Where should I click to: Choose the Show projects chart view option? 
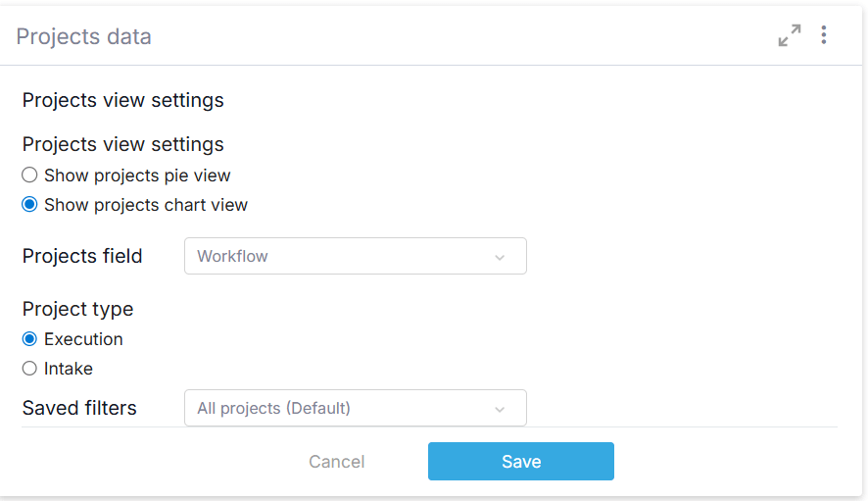click(x=29, y=205)
